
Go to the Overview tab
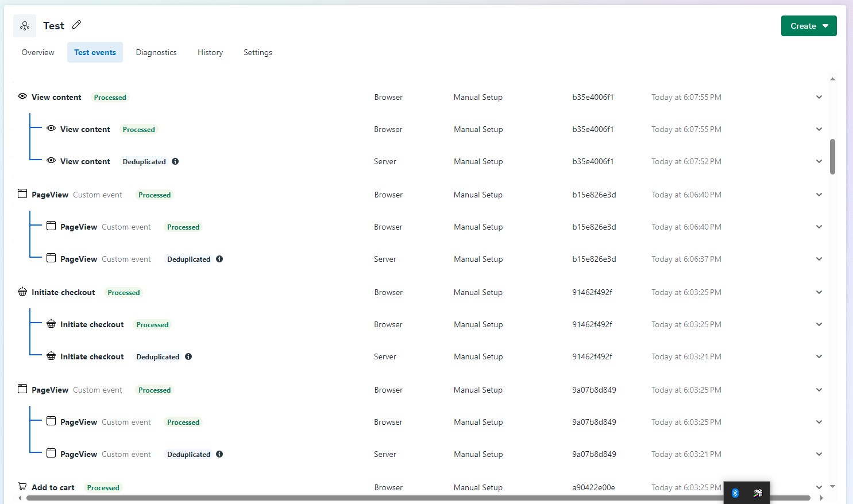click(x=38, y=52)
